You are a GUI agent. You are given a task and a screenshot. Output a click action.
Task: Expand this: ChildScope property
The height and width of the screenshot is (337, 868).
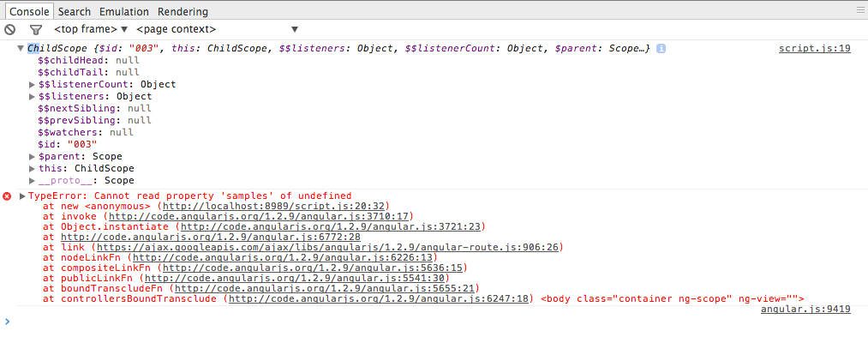(x=32, y=169)
